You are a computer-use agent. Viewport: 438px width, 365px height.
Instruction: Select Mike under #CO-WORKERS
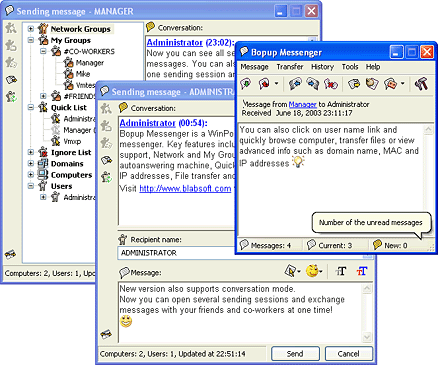point(83,74)
